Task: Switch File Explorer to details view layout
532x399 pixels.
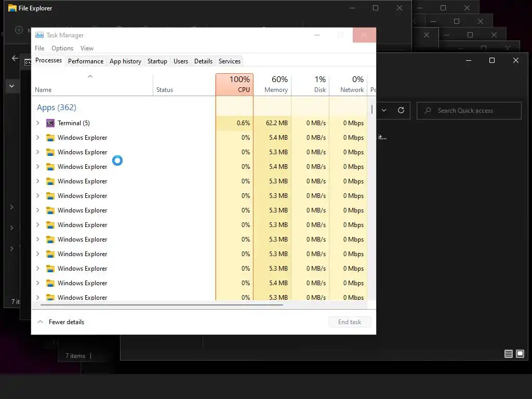Action: tap(508, 354)
